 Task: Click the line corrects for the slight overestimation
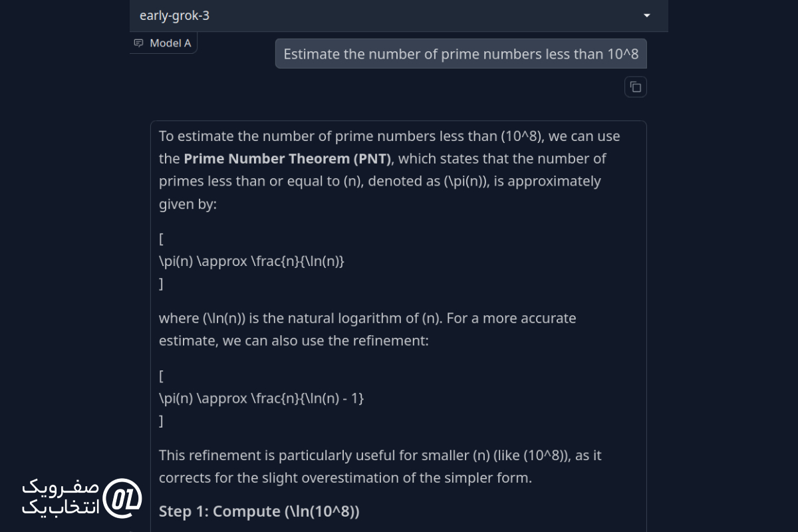pyautogui.click(x=345, y=478)
